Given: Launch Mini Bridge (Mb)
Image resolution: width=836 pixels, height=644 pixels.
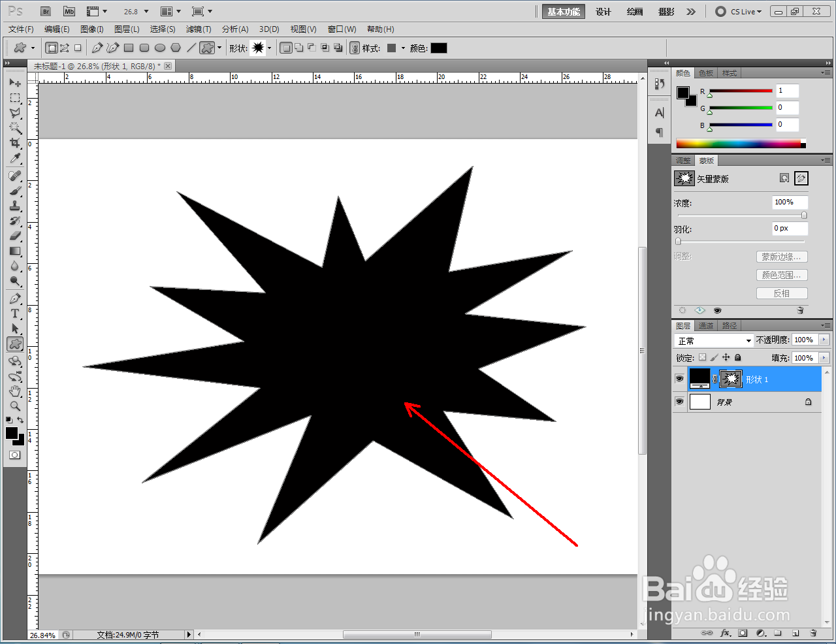Looking at the screenshot, I should click(69, 11).
